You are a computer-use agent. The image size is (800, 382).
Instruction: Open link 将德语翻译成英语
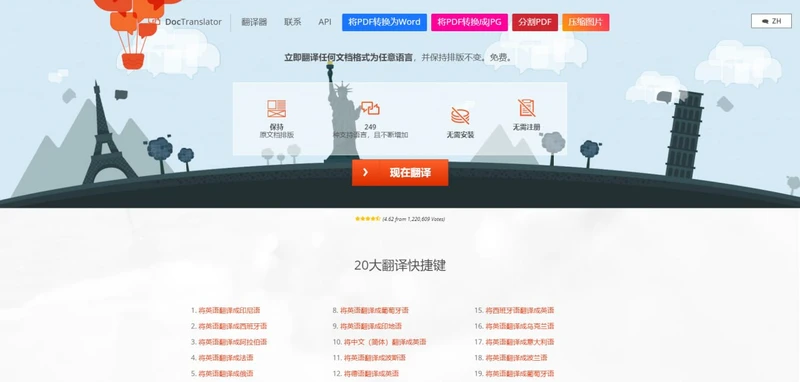[371, 373]
